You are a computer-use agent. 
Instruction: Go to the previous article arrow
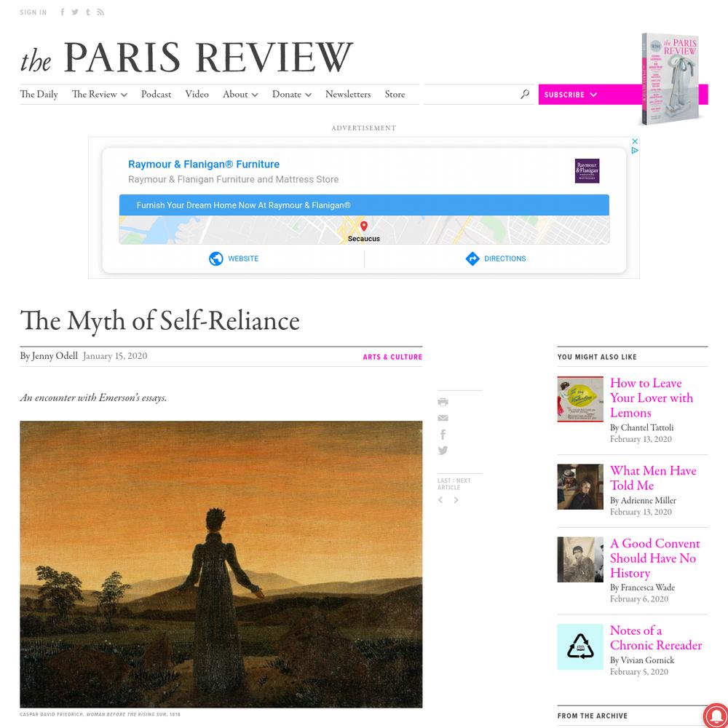[440, 500]
